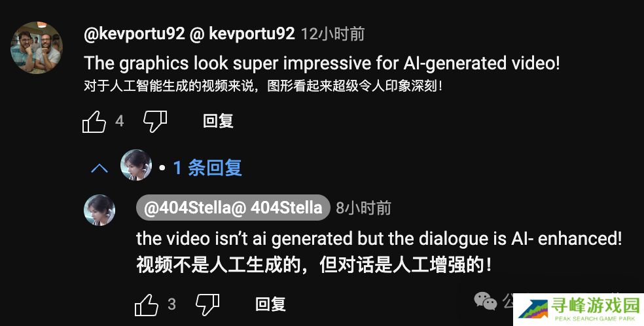Like the reply from 404Stella
The width and height of the screenshot is (644, 326).
146,304
